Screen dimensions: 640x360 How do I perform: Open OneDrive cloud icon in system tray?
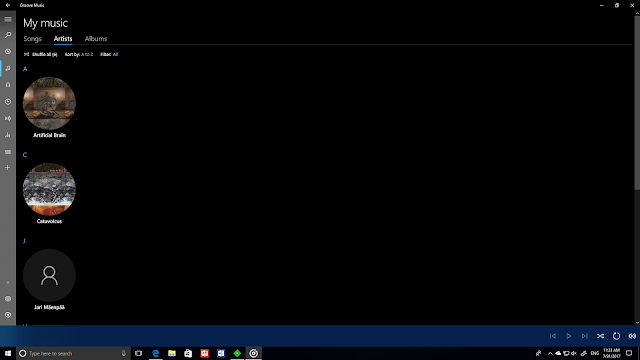tap(558, 353)
